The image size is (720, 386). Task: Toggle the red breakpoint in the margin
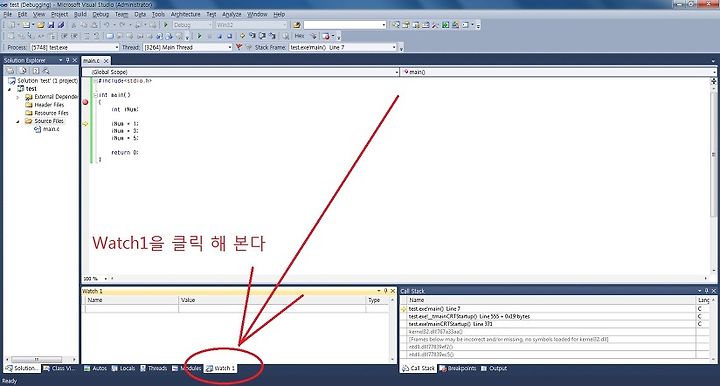tap(85, 102)
